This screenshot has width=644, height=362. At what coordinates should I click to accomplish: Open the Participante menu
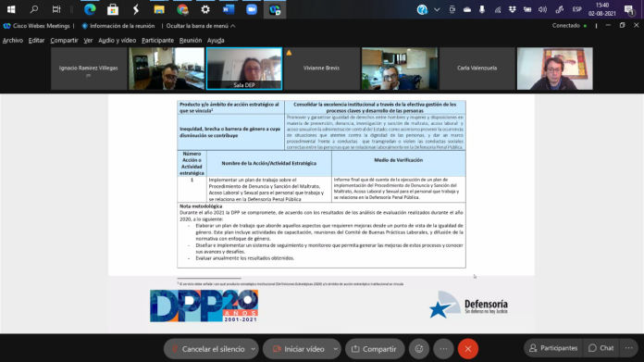[x=157, y=40]
